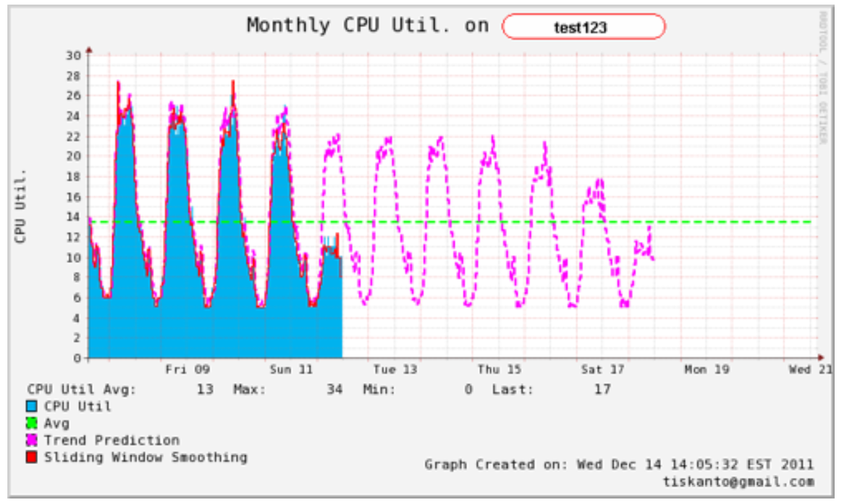Click the 'Sliding Window Smoothing' legend text

[146, 457]
